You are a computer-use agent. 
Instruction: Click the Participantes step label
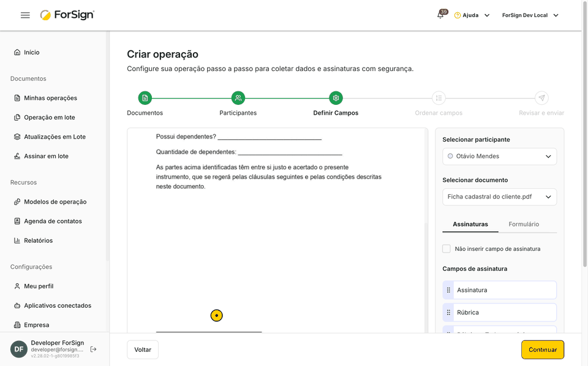[238, 113]
